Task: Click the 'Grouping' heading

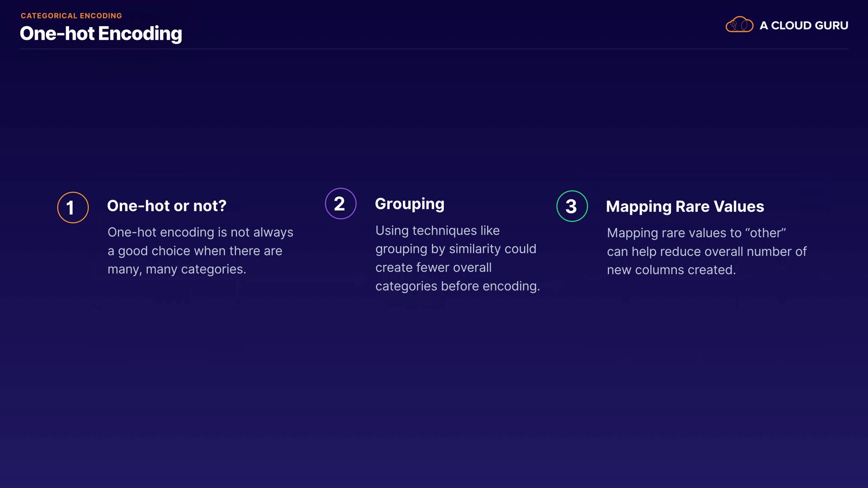Action: (410, 204)
